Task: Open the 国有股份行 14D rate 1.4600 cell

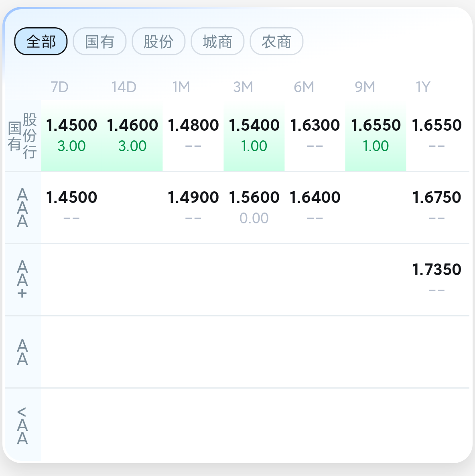Action: click(132, 136)
